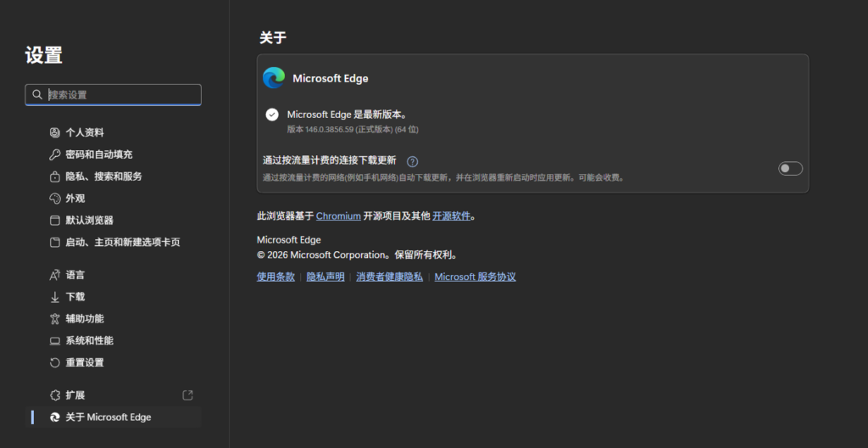Click the reset arrow icon beside 重置设置

[x=55, y=362]
